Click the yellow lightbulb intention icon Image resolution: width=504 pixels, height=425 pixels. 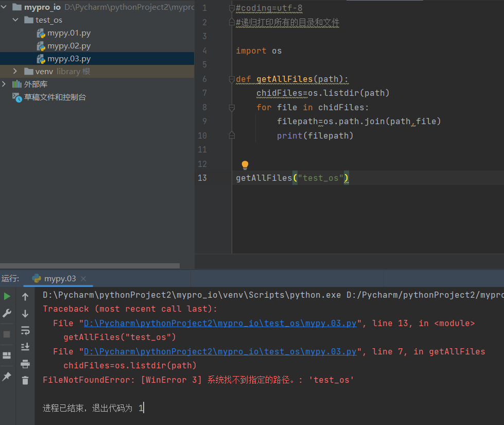click(x=245, y=165)
